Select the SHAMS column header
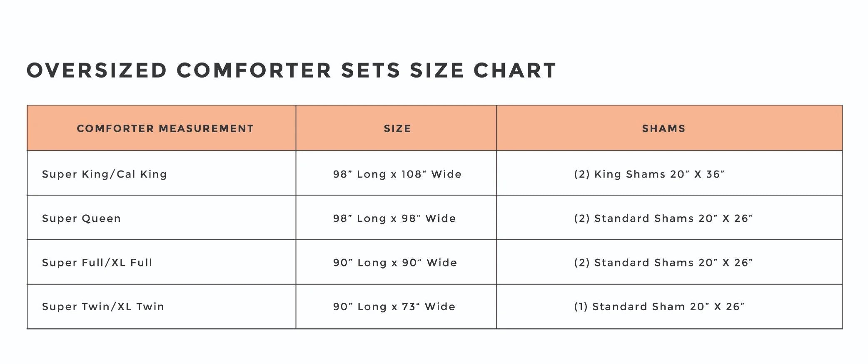The width and height of the screenshot is (868, 364). pyautogui.click(x=663, y=128)
